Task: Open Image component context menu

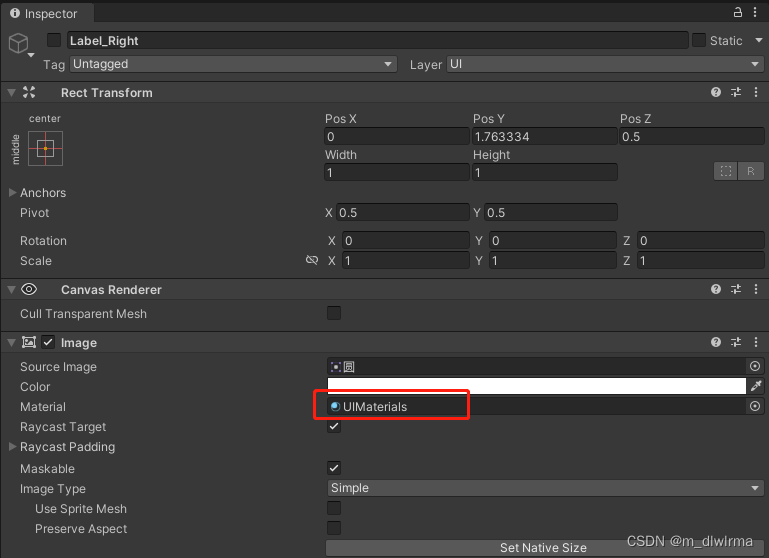Action: click(x=756, y=342)
